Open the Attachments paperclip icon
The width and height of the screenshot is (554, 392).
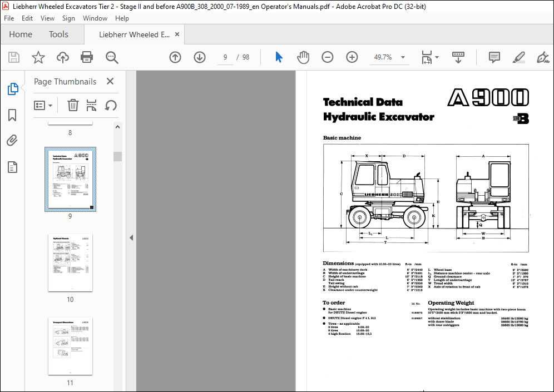[12, 141]
